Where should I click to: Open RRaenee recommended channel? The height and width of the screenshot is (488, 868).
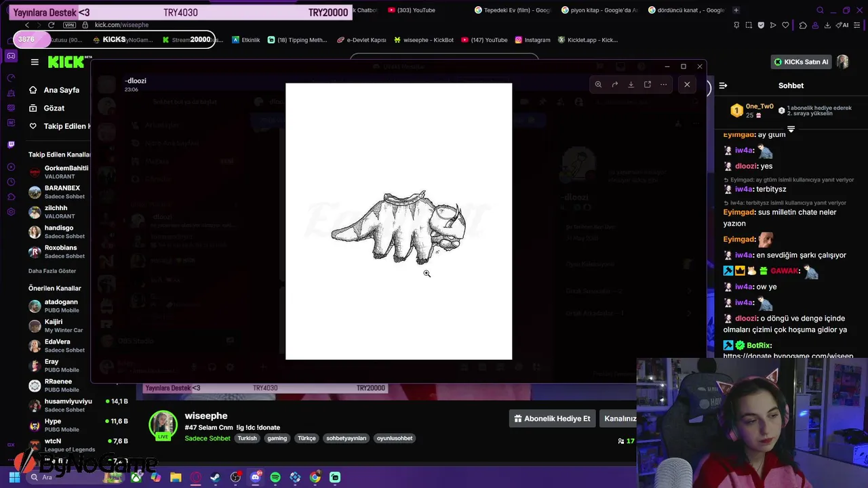tap(59, 385)
